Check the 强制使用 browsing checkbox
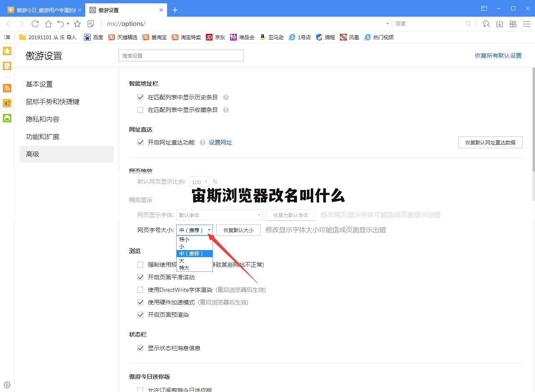Image resolution: width=535 pixels, height=392 pixels. pyautogui.click(x=140, y=265)
